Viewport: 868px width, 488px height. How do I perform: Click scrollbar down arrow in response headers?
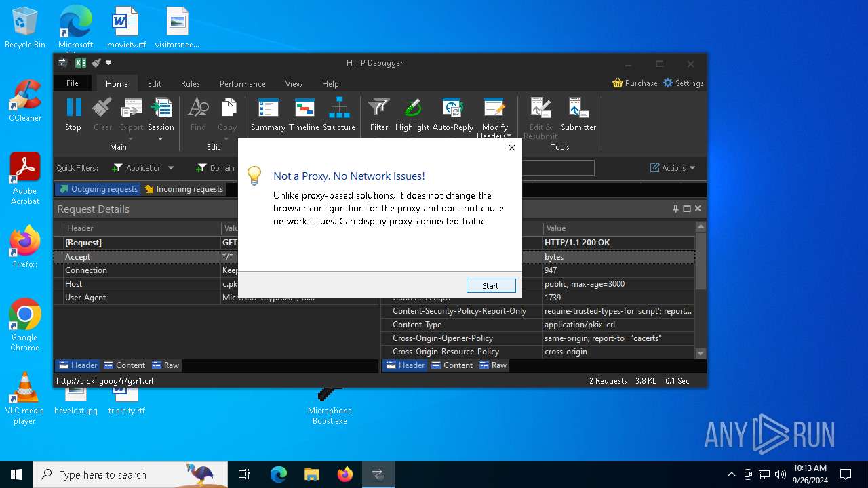pos(701,353)
